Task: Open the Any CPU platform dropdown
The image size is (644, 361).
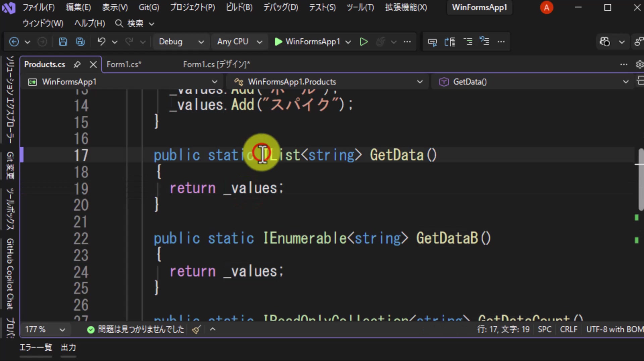Action: click(x=239, y=42)
